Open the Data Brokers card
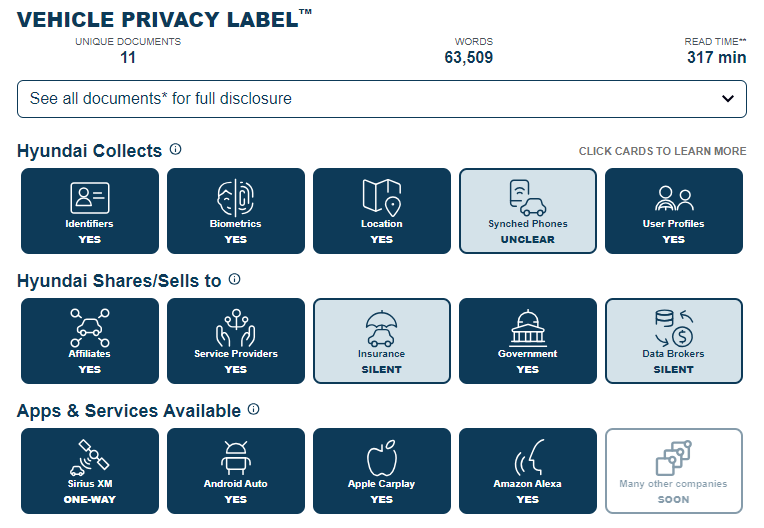This screenshot has height=528, width=764. (x=674, y=341)
